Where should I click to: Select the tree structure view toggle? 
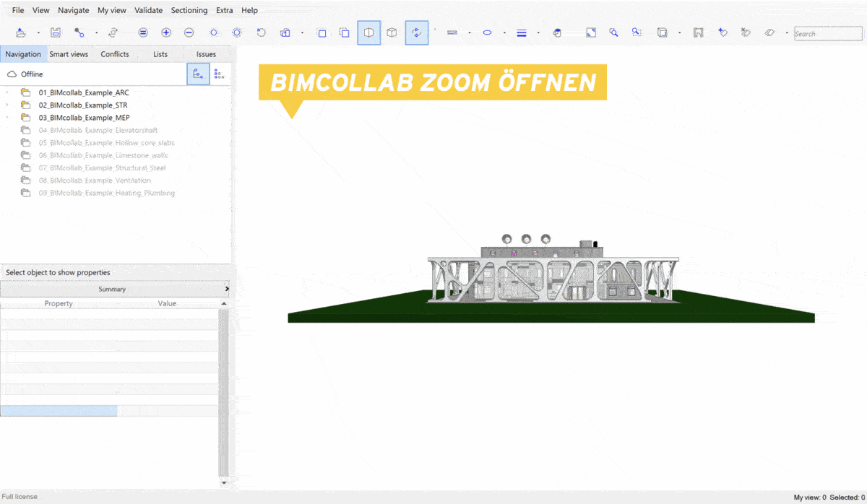coord(198,73)
